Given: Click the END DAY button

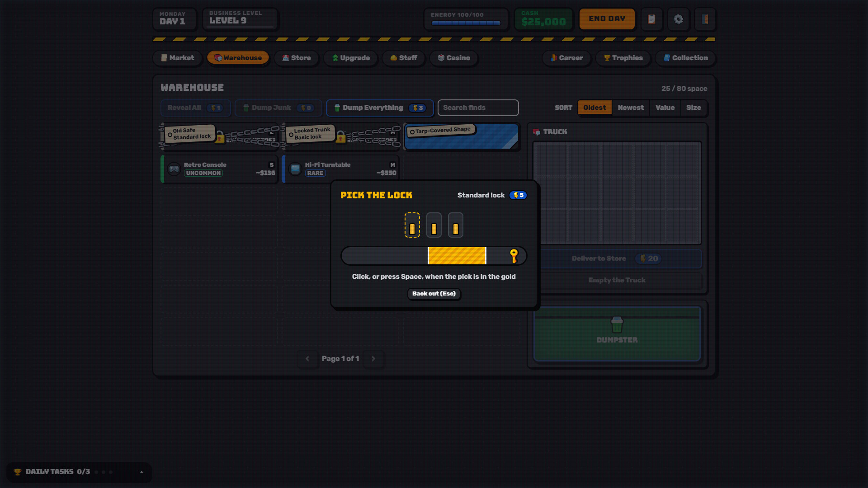Looking at the screenshot, I should click(x=607, y=19).
